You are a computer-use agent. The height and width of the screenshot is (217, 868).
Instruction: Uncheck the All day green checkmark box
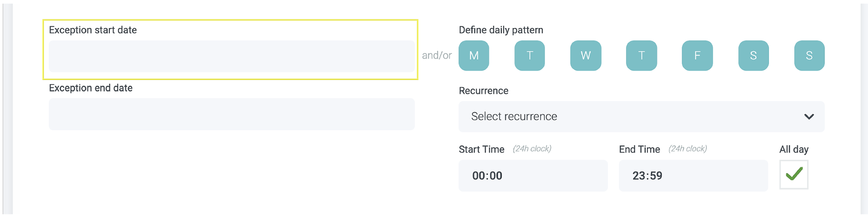[794, 175]
